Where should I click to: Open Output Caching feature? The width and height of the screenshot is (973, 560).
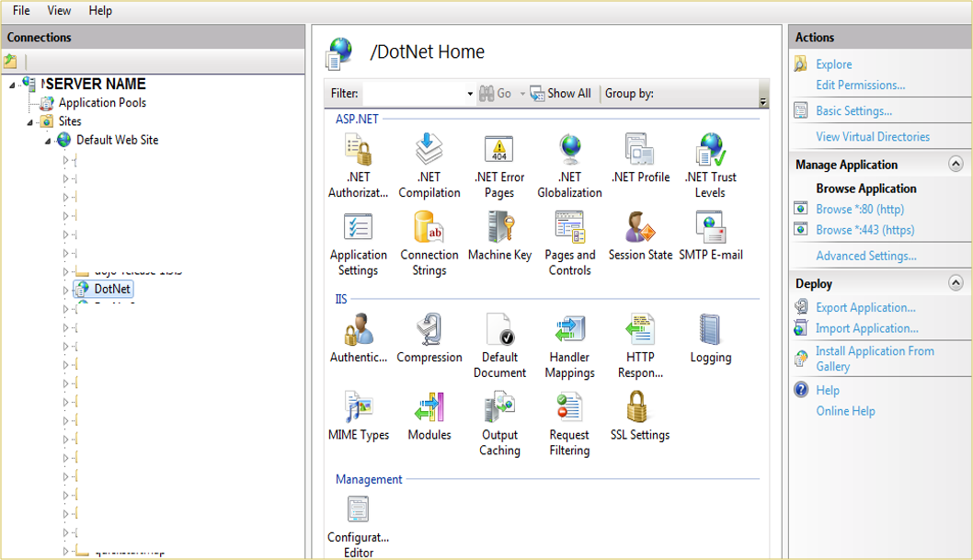click(x=499, y=424)
